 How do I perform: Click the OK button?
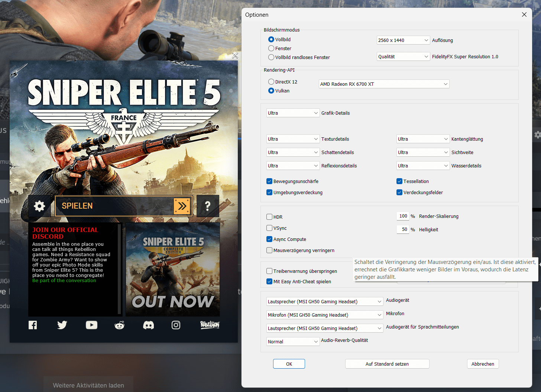click(289, 364)
